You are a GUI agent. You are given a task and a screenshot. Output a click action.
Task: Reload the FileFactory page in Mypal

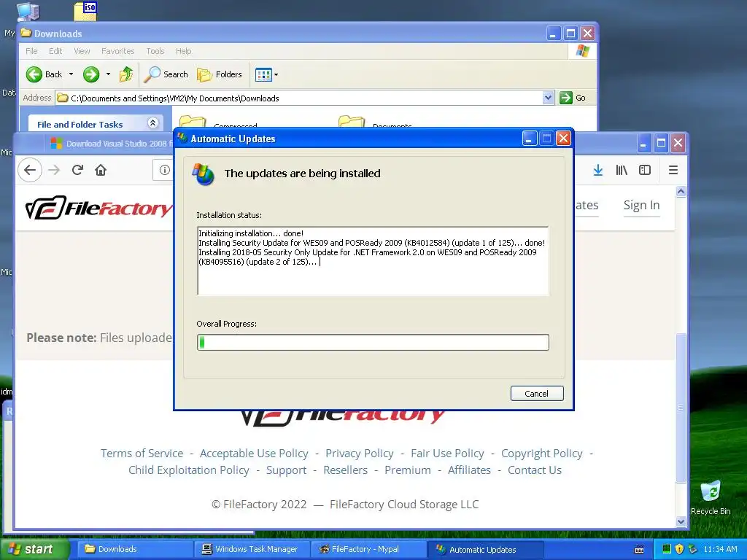point(77,170)
